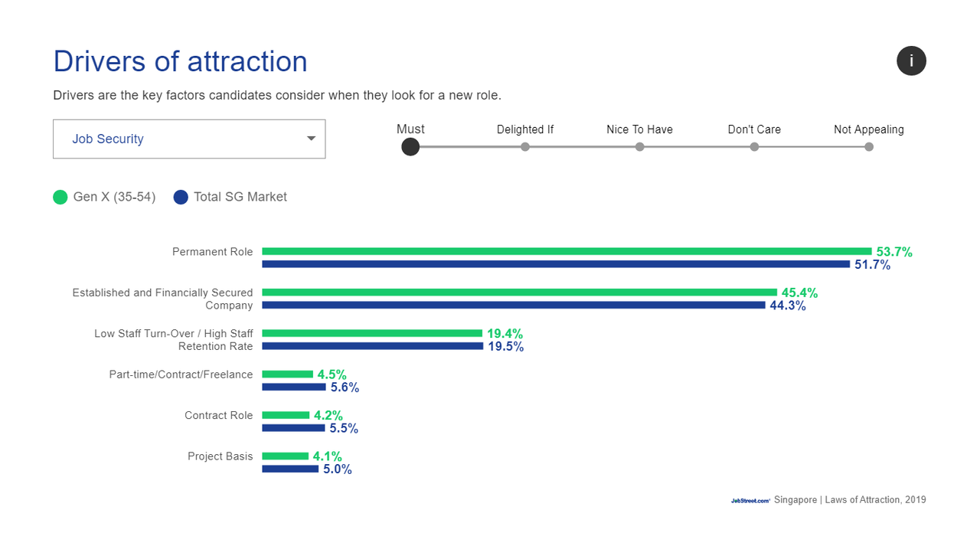
Task: Click the Gen X (35-54) legend label
Action: 114,197
